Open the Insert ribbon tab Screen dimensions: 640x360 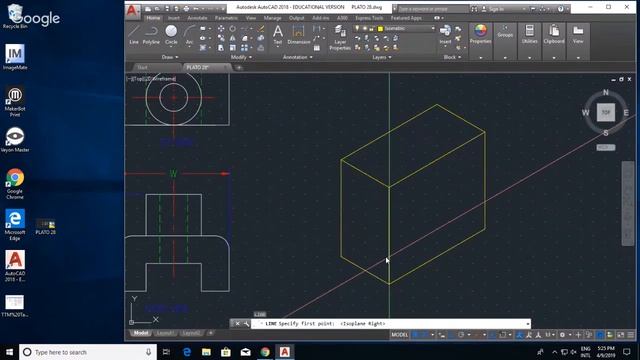173,18
